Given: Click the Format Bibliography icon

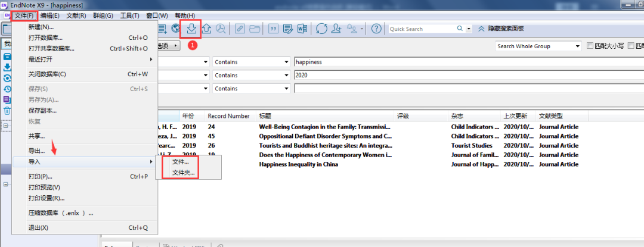Looking at the screenshot, I should pos(289,28).
